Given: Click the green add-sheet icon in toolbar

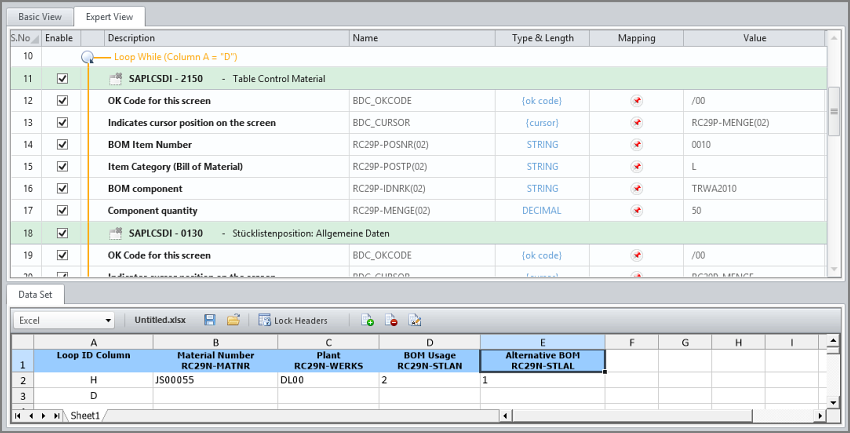Looking at the screenshot, I should click(367, 320).
